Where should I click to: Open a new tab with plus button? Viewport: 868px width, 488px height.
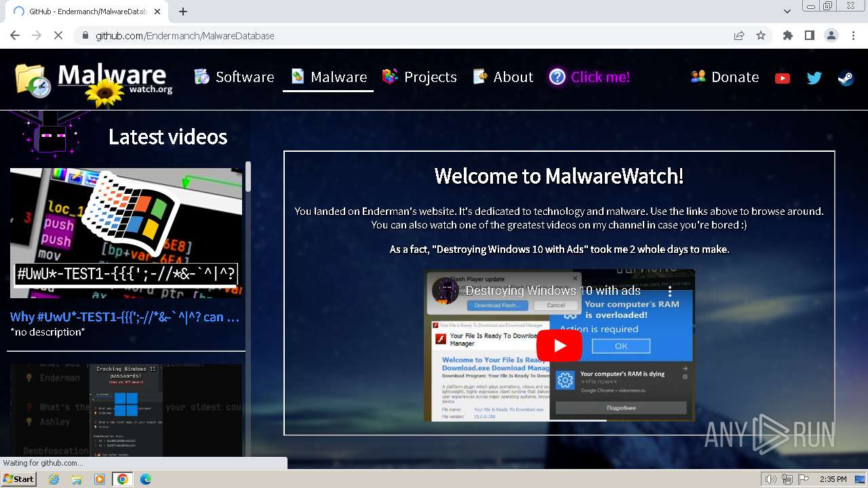click(x=183, y=12)
